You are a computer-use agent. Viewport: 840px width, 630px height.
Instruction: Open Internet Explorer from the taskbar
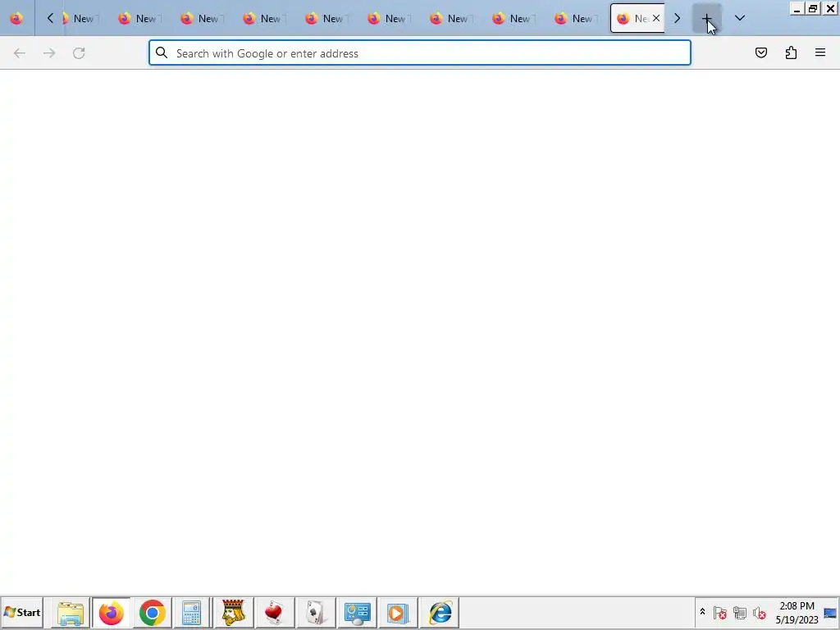pos(440,613)
